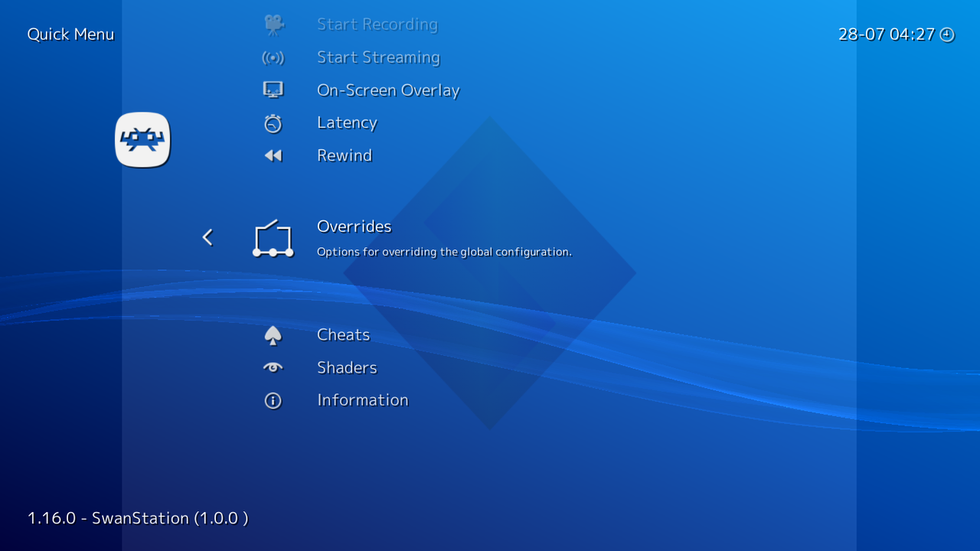
Task: Click the Shaders eye icon
Action: (273, 367)
